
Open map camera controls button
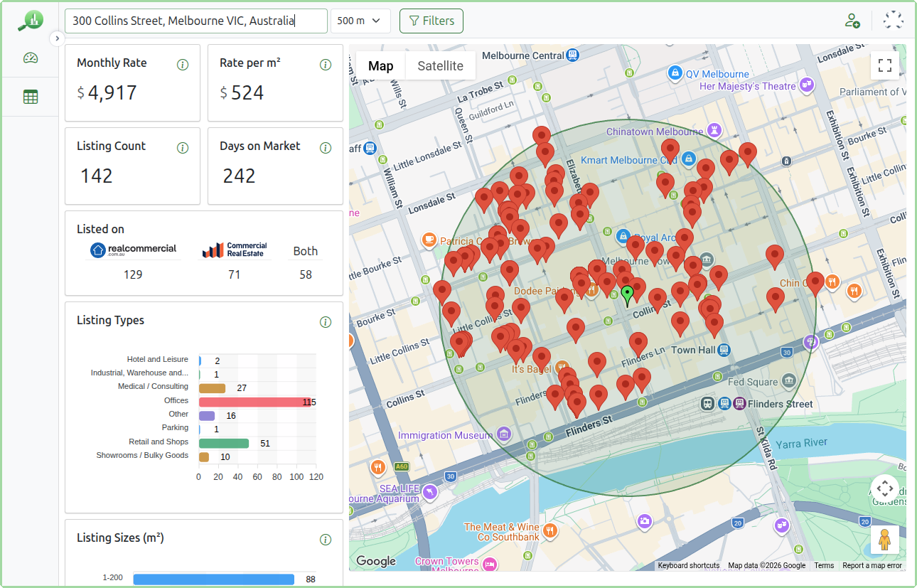(x=885, y=488)
